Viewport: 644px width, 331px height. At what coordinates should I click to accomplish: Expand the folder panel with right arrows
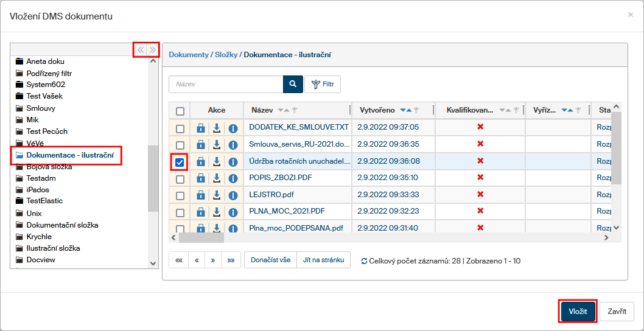pyautogui.click(x=152, y=50)
